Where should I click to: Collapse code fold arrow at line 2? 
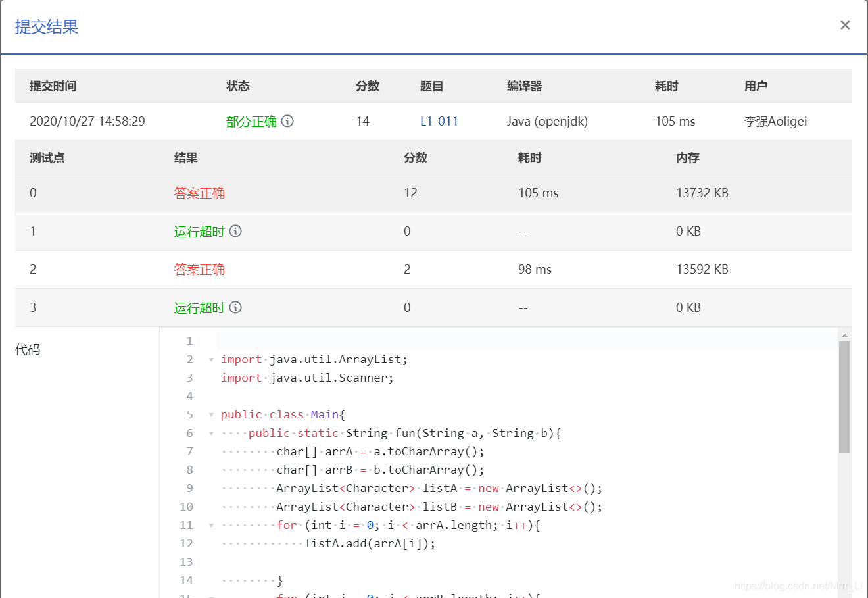point(211,360)
